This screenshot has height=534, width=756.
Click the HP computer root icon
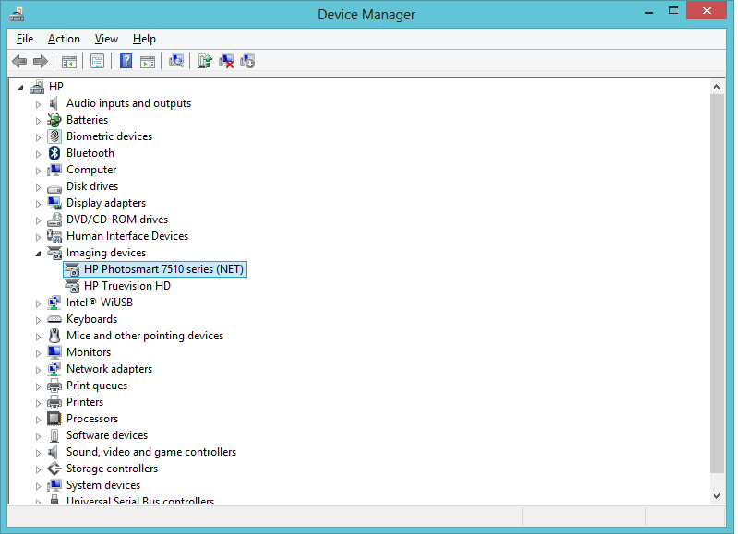[37, 87]
